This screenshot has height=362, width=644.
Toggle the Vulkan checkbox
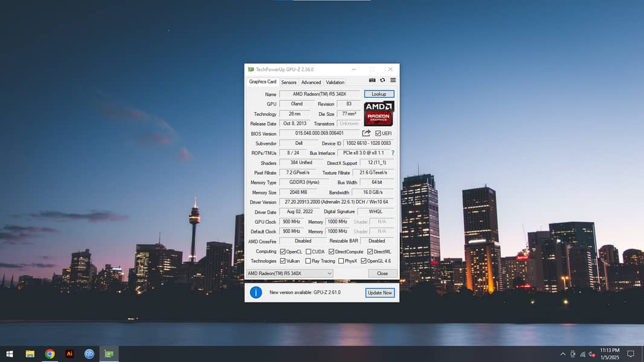point(283,261)
